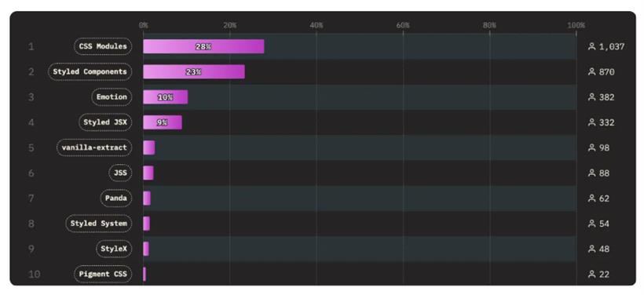Select the Emotion label pill
Viewport: 644px width, 295px height.
pos(112,97)
